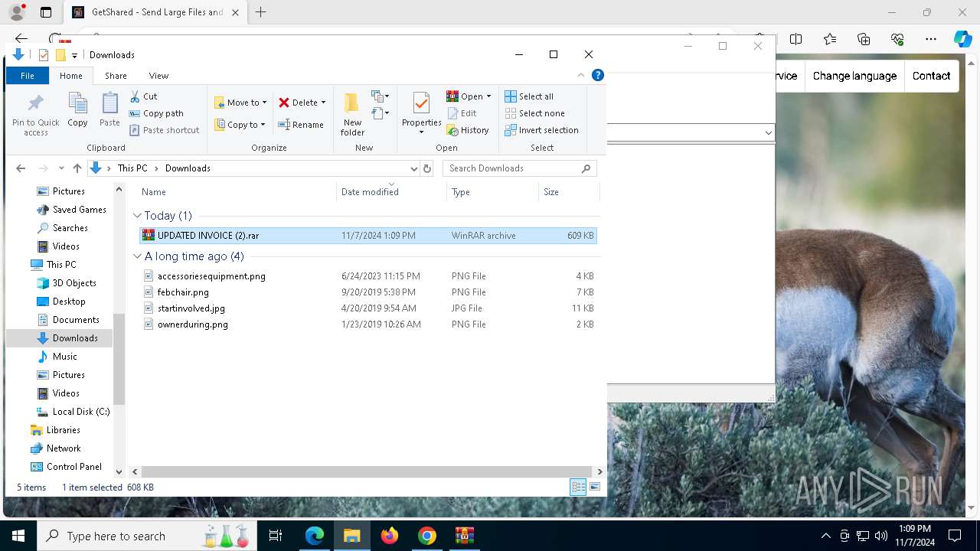Click the Edit ribbon button
Image resolution: width=980 pixels, height=551 pixels.
462,113
